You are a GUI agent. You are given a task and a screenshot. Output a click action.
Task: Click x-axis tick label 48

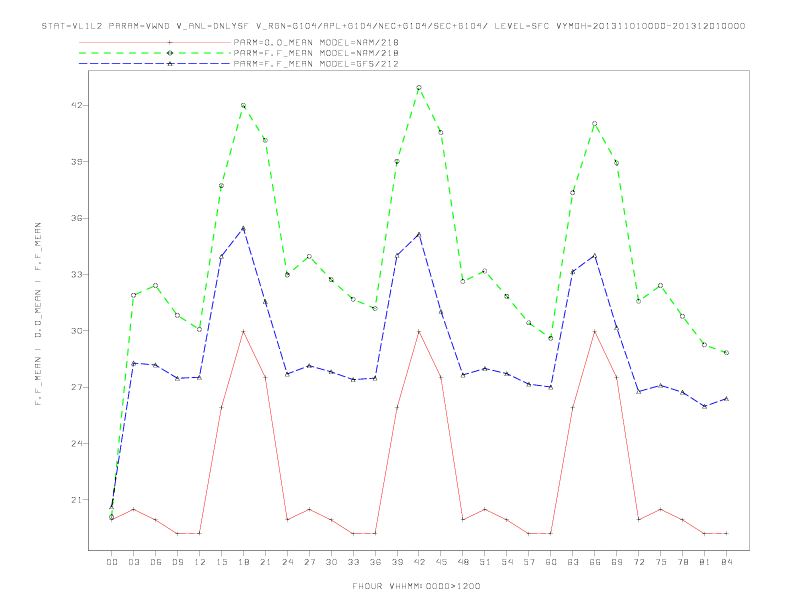coord(463,562)
